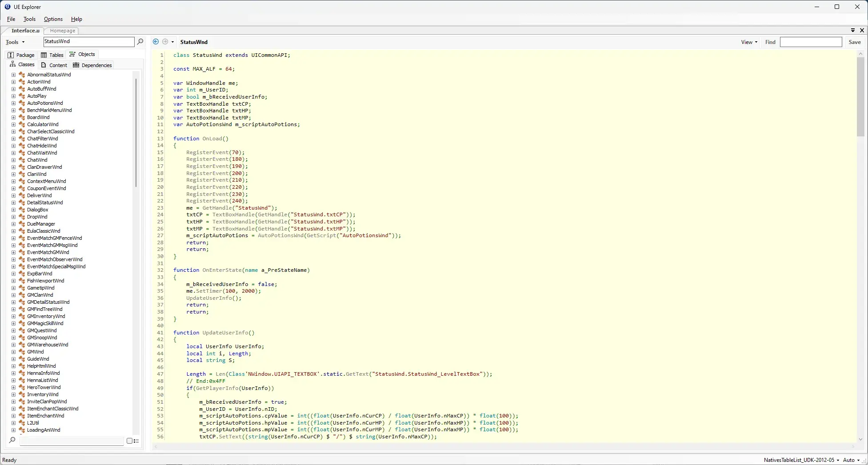868x465 pixels.
Task: Click the code editor vertical scrollbar thumb
Action: (860, 96)
